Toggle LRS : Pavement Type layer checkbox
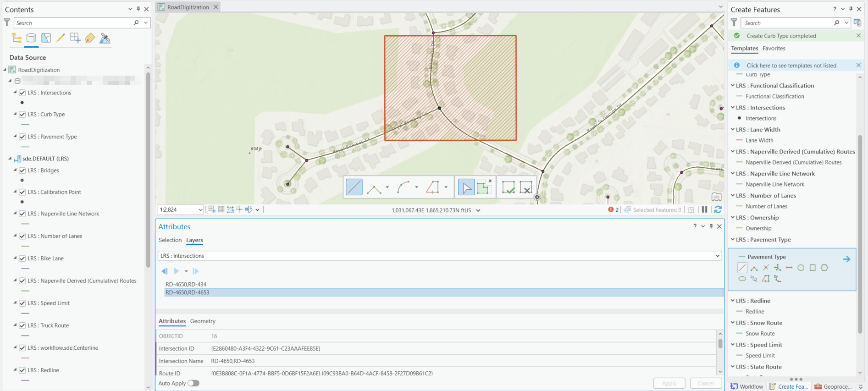868x391 pixels. [22, 137]
